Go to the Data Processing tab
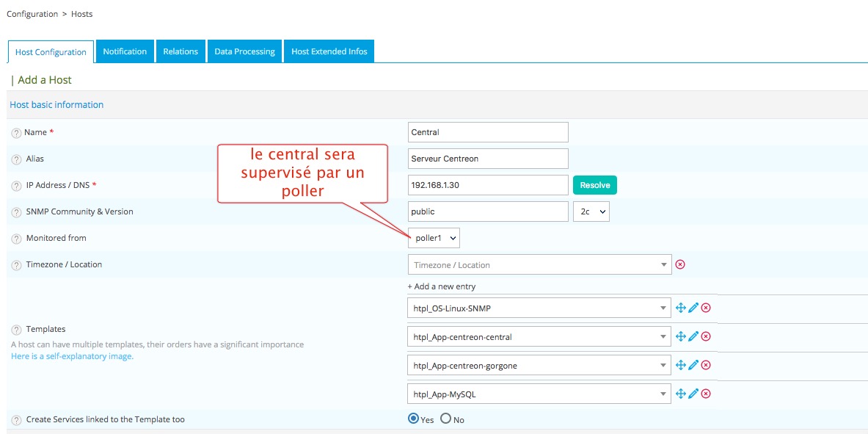This screenshot has width=868, height=434. tap(244, 51)
